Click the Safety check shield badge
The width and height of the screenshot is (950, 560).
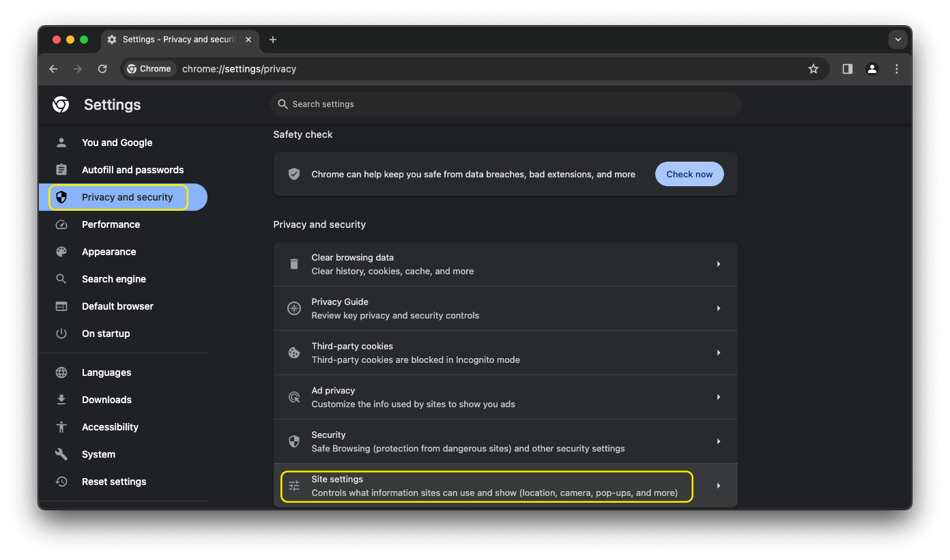tap(293, 174)
